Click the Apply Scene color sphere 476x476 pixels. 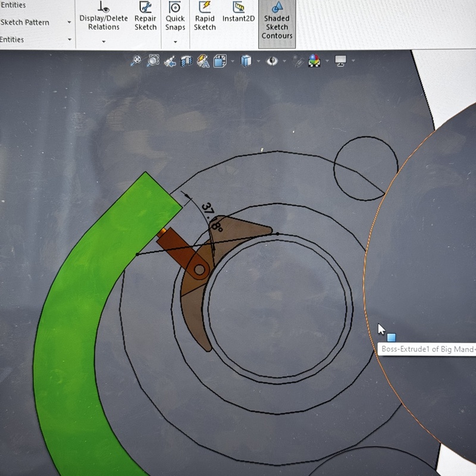(314, 61)
